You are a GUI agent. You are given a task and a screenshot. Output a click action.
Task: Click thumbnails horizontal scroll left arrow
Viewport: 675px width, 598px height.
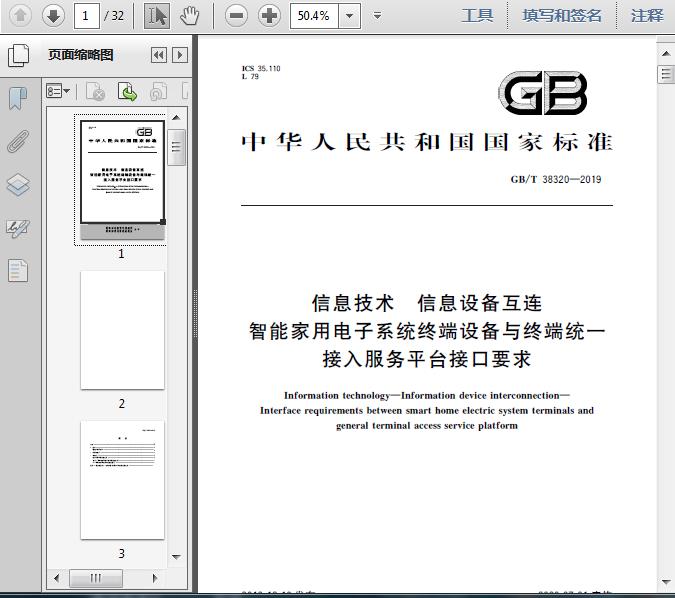click(x=56, y=578)
